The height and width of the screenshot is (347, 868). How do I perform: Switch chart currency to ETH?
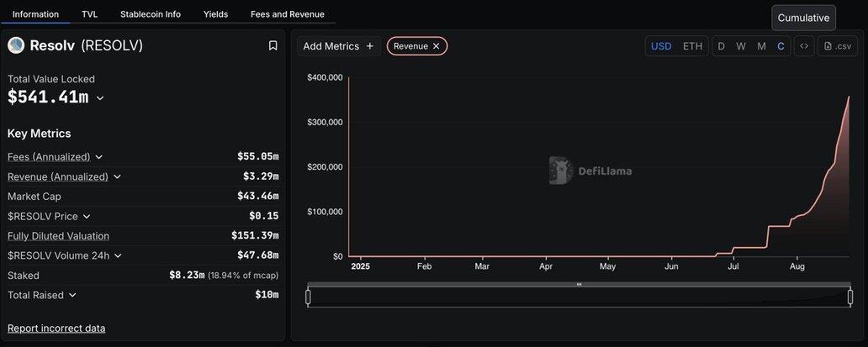click(692, 46)
